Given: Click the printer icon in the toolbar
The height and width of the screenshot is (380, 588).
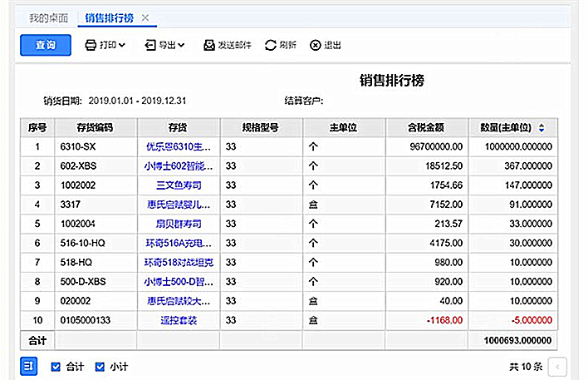Looking at the screenshot, I should point(91,46).
